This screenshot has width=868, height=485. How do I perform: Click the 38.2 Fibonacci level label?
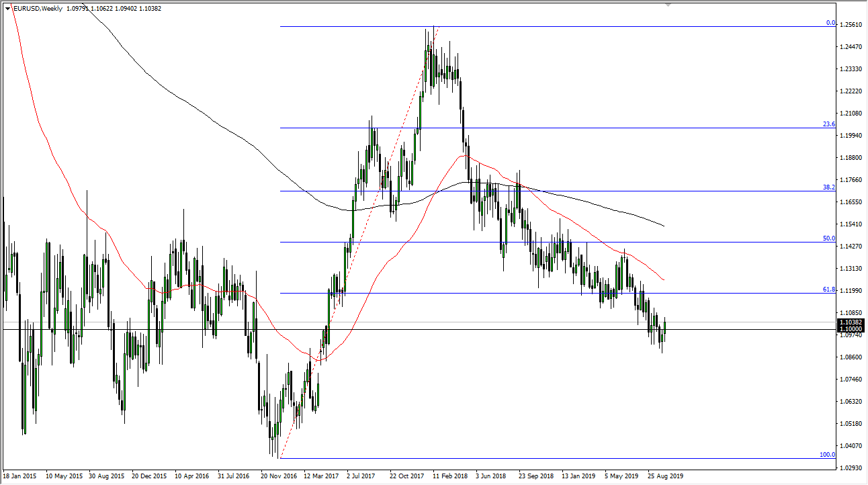[828, 187]
